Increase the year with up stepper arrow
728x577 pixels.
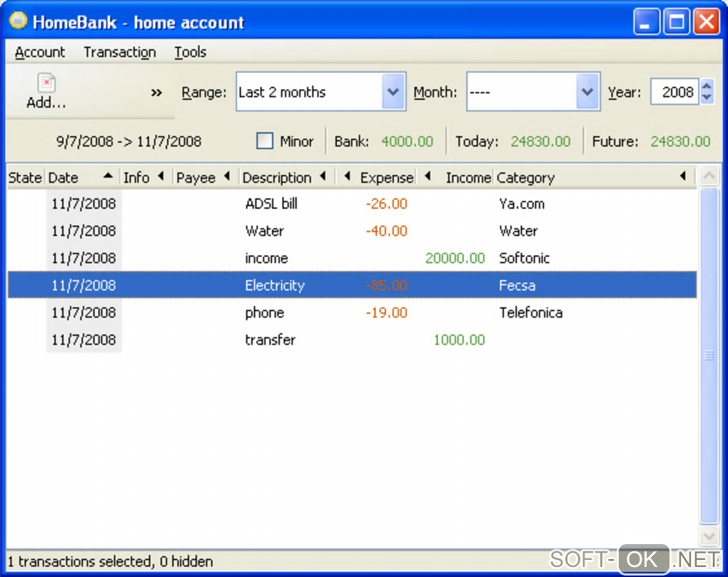[707, 86]
